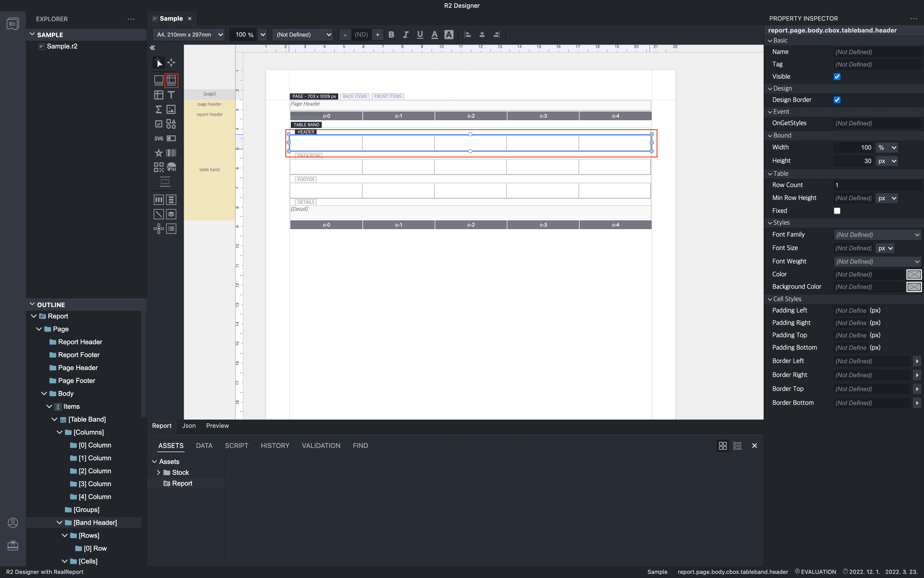
Task: Switch to the Preview tab
Action: coord(217,426)
